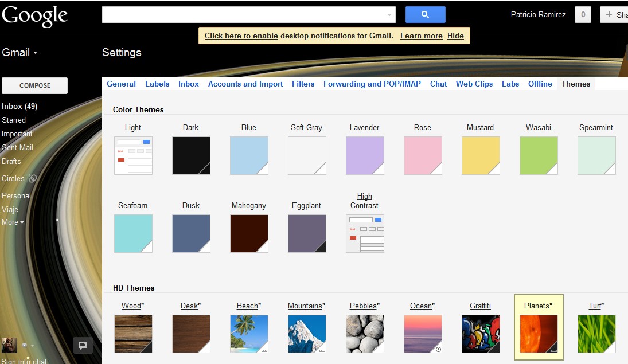Open Sent Mail folder
The width and height of the screenshot is (628, 364).
(18, 147)
